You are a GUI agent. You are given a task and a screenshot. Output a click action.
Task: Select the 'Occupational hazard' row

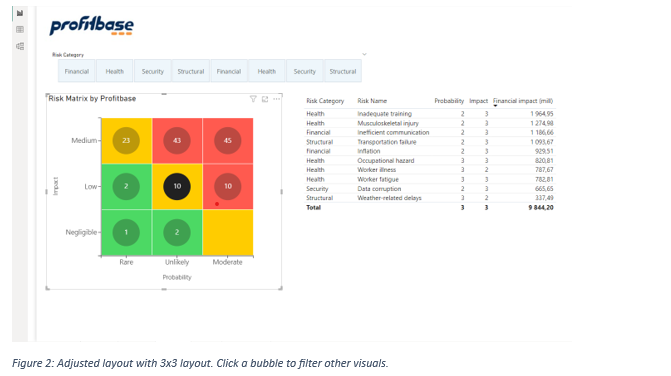tap(430, 161)
